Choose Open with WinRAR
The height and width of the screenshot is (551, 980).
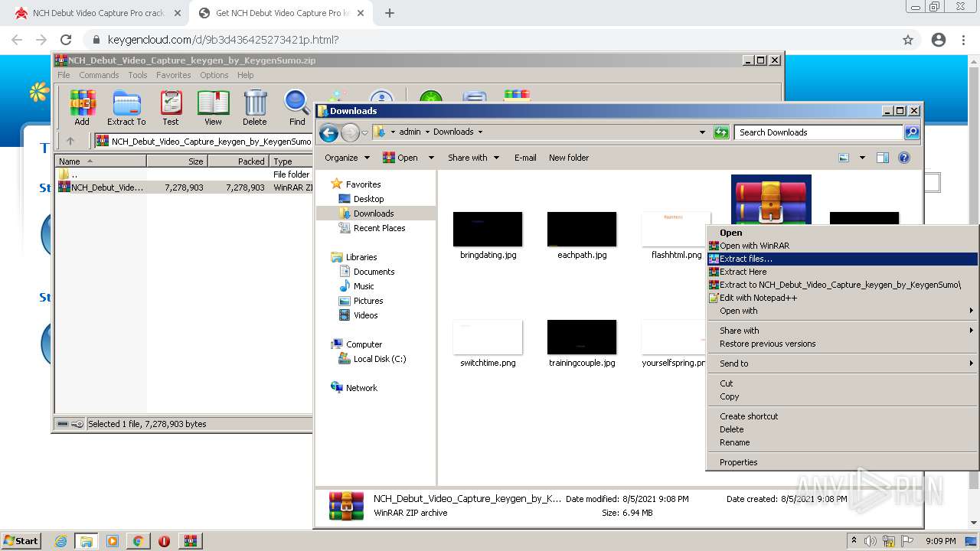[x=842, y=246]
